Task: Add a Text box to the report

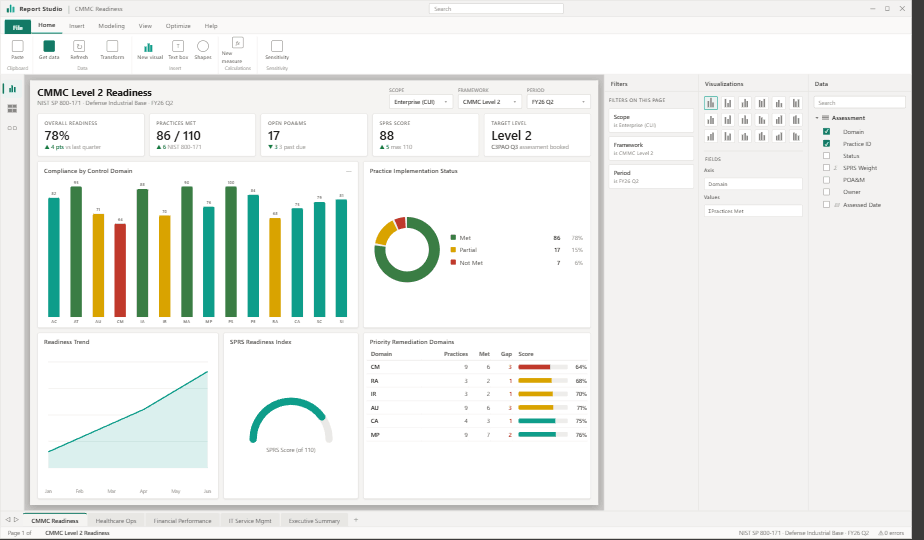Action: coord(177,46)
